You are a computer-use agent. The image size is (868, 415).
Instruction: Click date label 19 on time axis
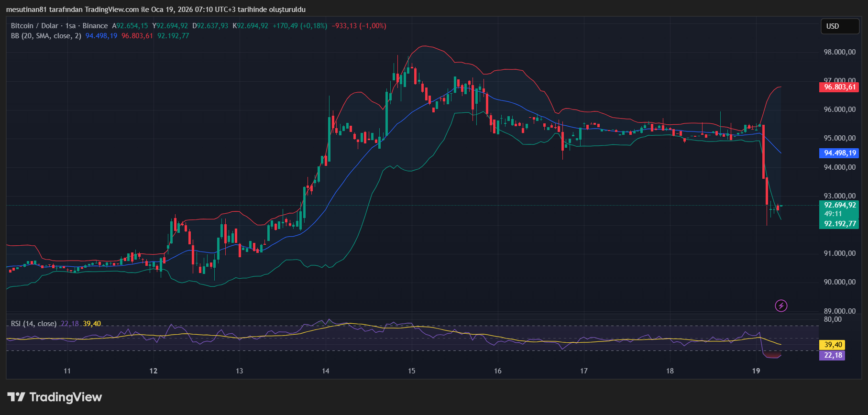[756, 371]
